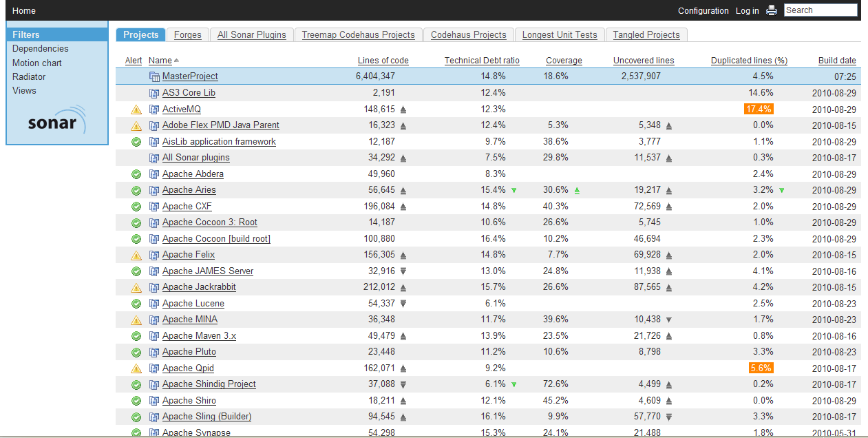Click the project icon next to Apache Lucene
This screenshot has height=438, width=868.
pyautogui.click(x=154, y=304)
